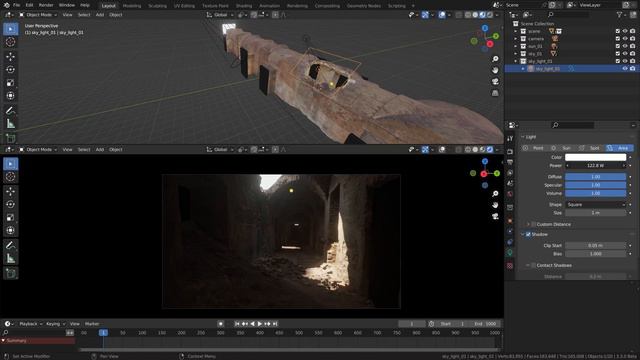Activate the Cursor tool in lower viewport
This screenshot has height=360, width=640.
(11, 177)
